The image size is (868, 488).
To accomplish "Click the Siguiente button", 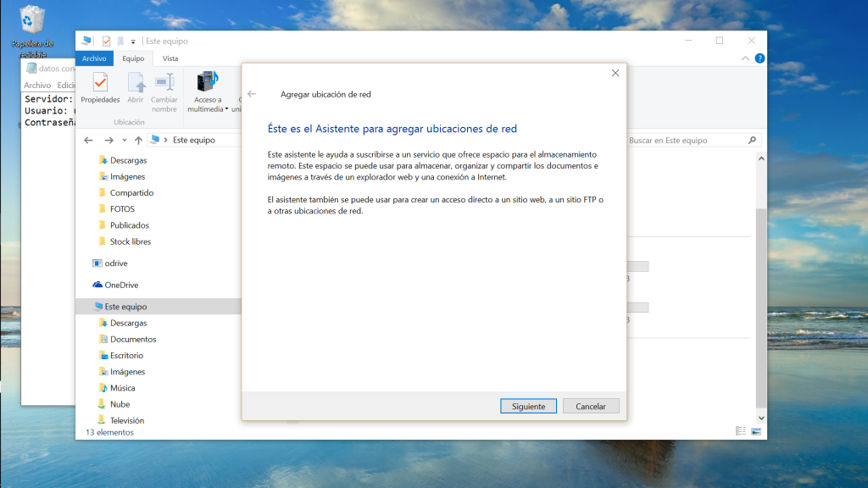I will point(528,407).
